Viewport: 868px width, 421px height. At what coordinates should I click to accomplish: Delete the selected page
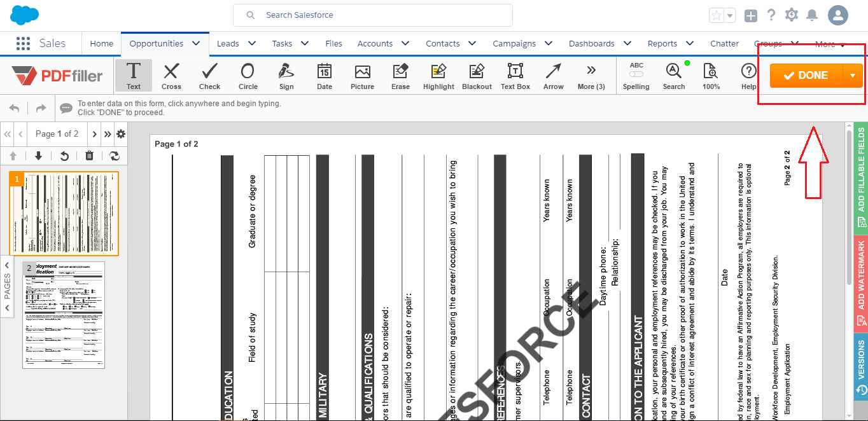pos(89,156)
